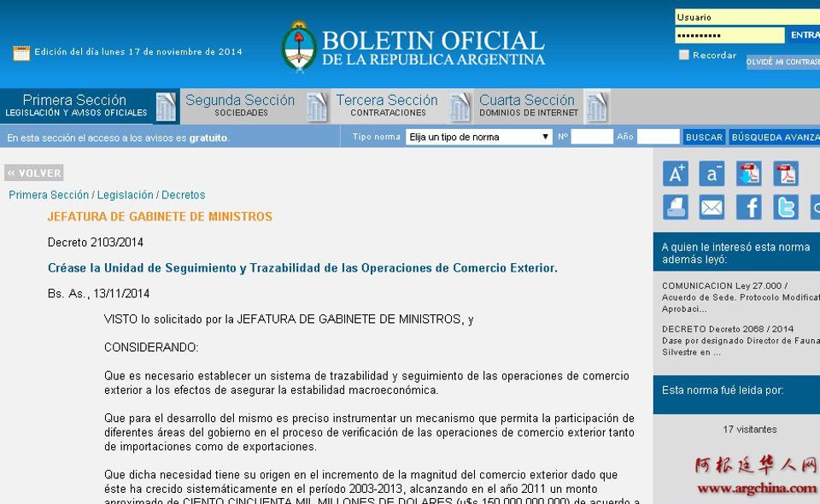820x504 pixels.
Task: Open Tercera Sección Contrataciones tab
Action: tap(387, 106)
